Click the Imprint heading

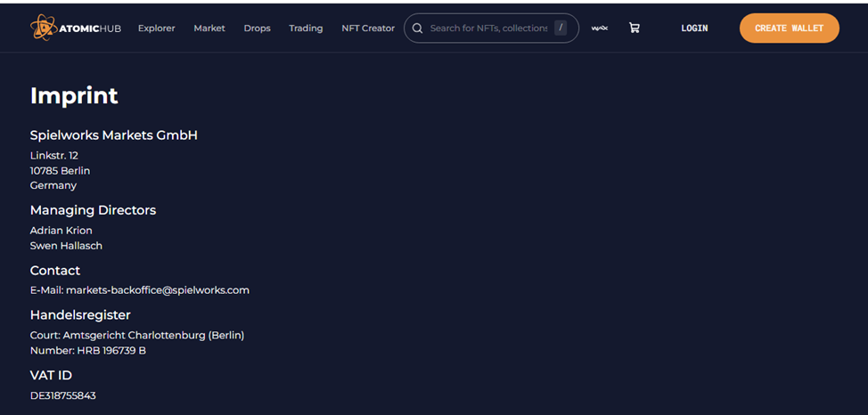[x=74, y=95]
